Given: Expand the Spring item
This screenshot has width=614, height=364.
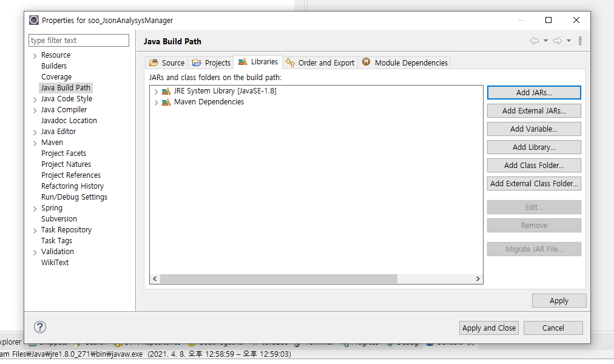Looking at the screenshot, I should click(x=35, y=209).
